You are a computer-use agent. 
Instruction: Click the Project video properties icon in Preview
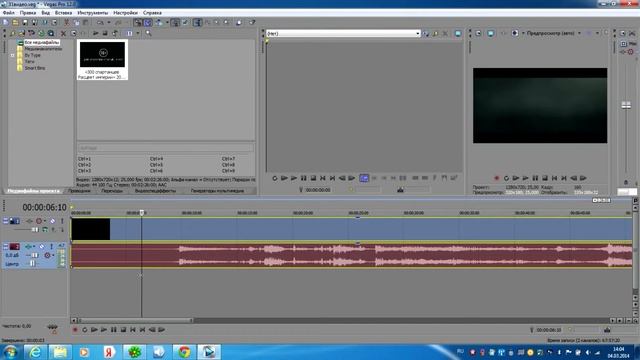478,33
